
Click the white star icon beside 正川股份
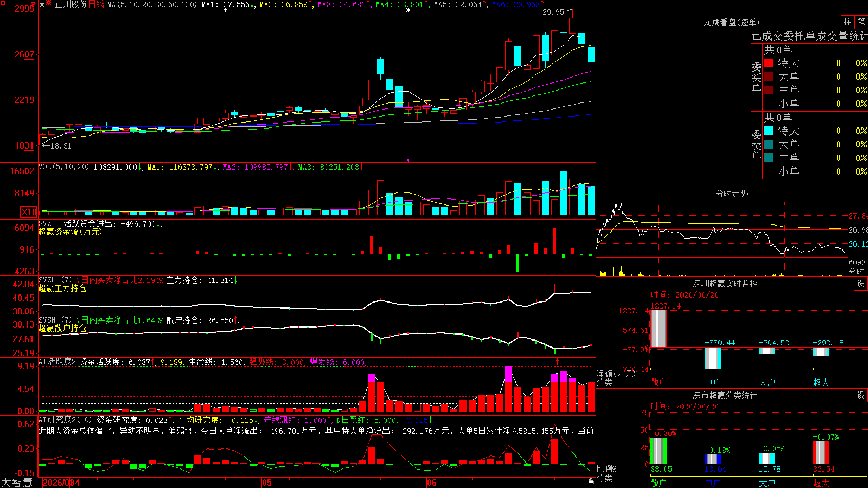tap(42, 4)
